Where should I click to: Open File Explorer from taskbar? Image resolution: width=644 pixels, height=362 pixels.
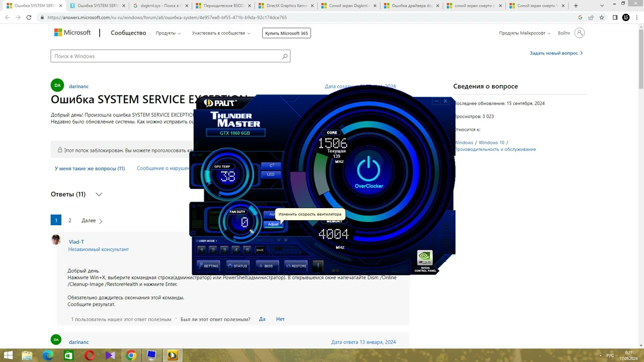click(x=27, y=355)
